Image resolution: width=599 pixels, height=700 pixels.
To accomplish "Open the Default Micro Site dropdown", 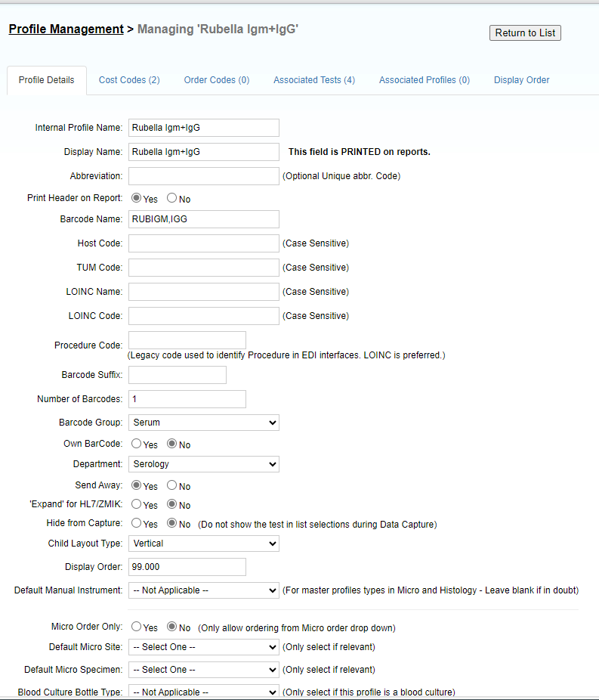I will (204, 647).
